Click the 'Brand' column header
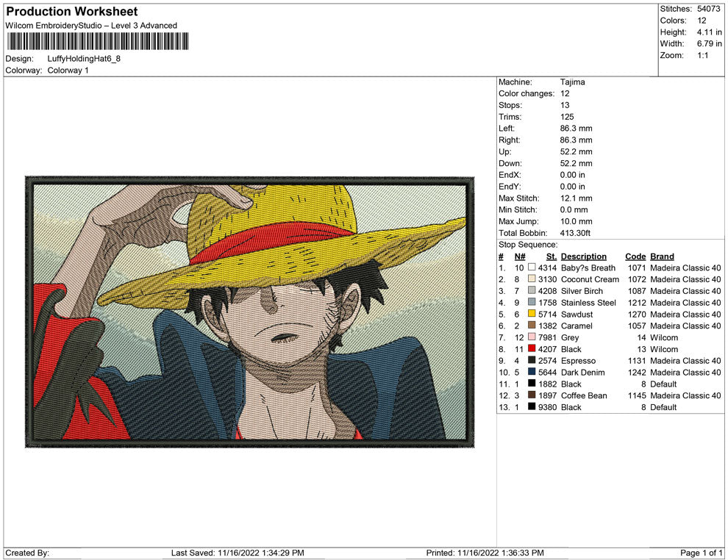Viewport: 728px width, 560px height. tap(662, 256)
